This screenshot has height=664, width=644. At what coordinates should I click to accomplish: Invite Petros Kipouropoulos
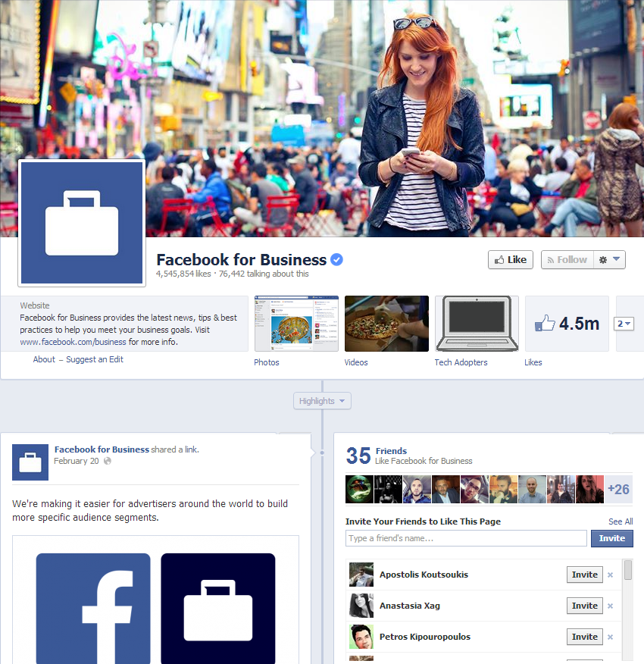(x=585, y=637)
